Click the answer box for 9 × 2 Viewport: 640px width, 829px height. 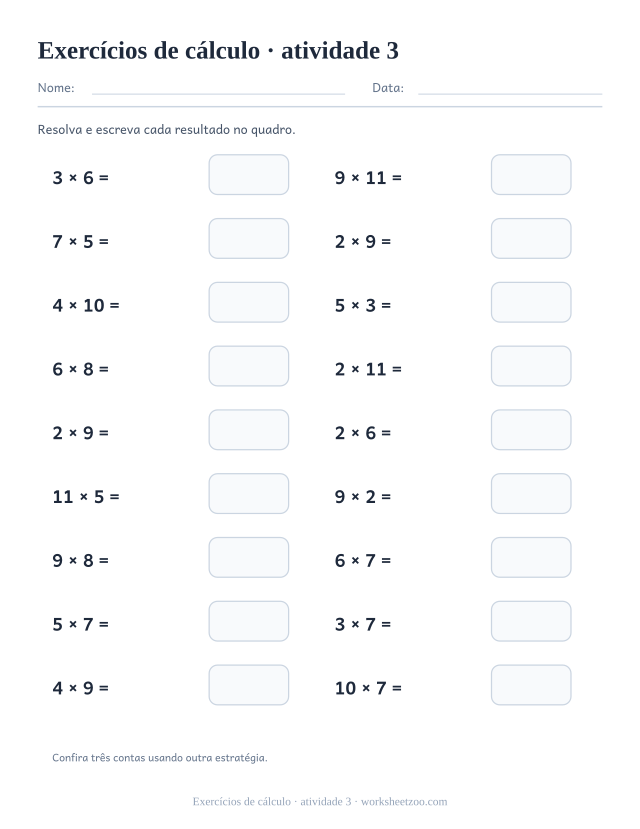531,494
